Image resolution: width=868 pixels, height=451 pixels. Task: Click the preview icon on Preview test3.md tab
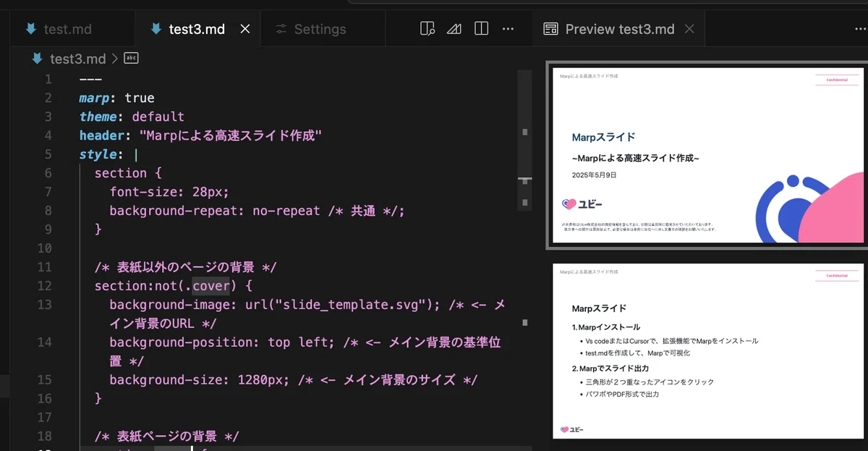click(550, 29)
